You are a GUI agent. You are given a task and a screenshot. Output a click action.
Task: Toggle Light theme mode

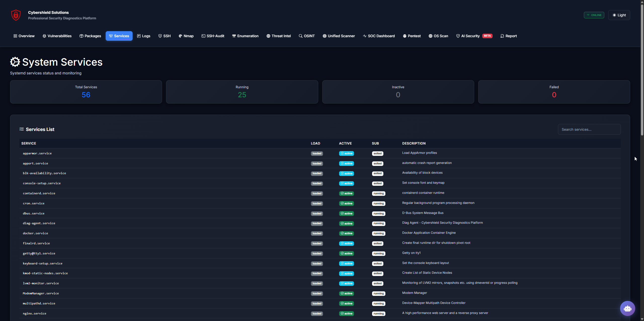(619, 15)
